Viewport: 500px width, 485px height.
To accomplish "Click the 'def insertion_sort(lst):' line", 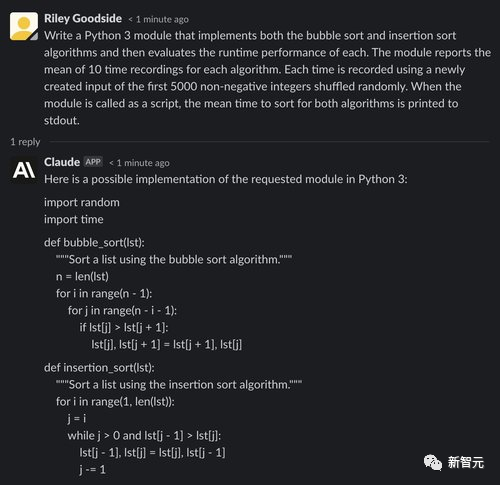I will (x=99, y=368).
